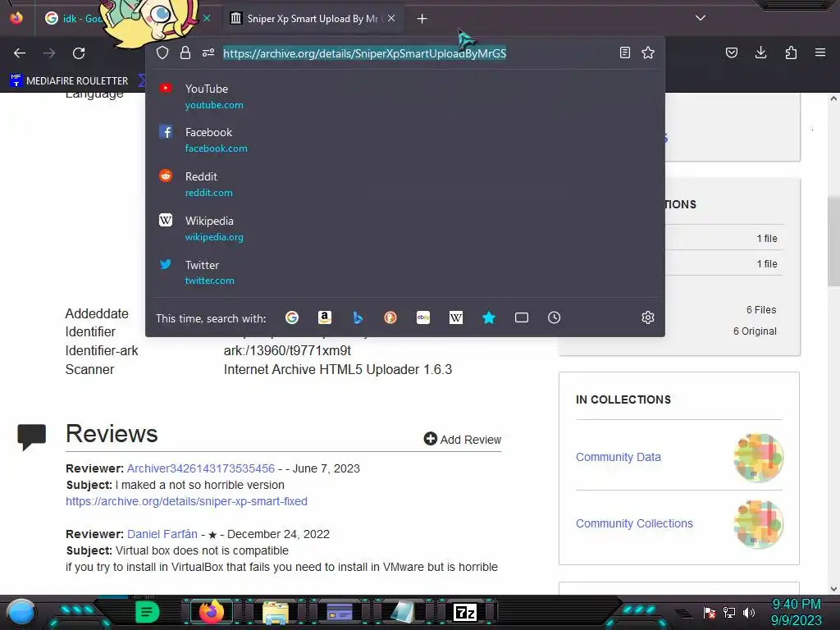Click the volume speaker tray icon

(x=749, y=612)
